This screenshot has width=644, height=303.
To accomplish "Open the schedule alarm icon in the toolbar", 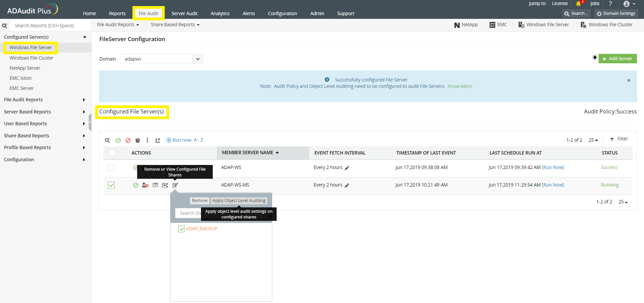I will coord(137,140).
